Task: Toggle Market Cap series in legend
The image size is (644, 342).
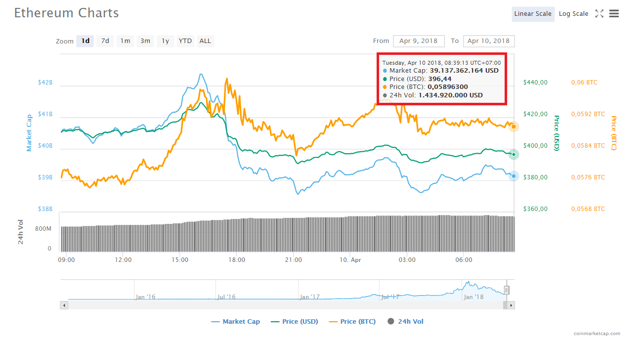Action: (x=235, y=321)
